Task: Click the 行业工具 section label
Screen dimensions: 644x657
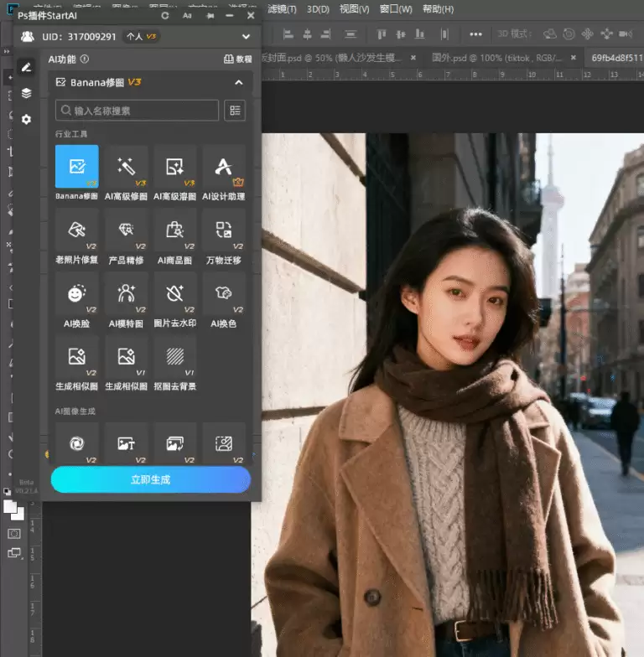Action: click(x=70, y=134)
